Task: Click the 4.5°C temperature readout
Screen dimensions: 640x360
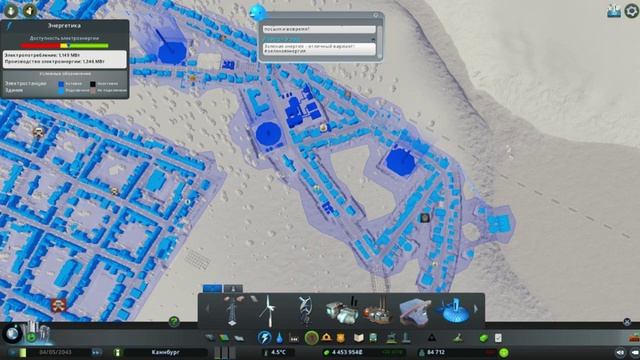Action: [278, 352]
